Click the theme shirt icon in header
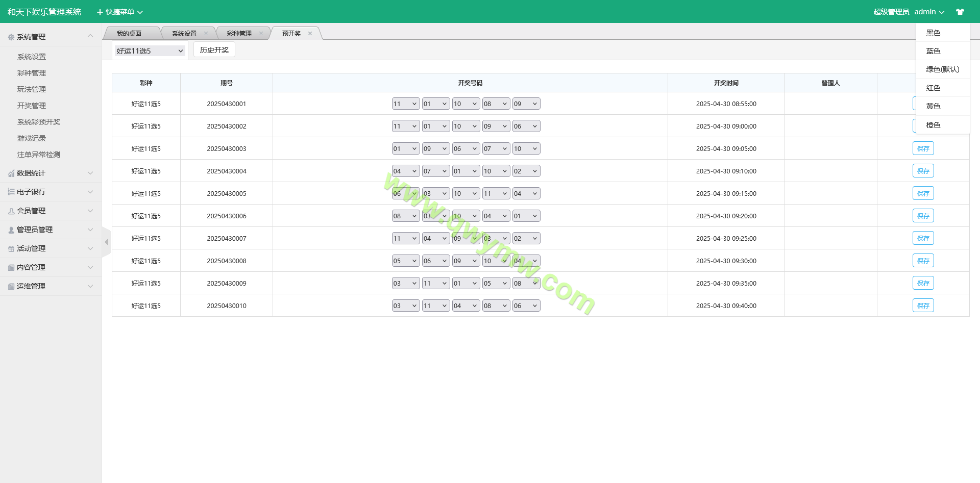Viewport: 980px width, 483px height. click(960, 12)
